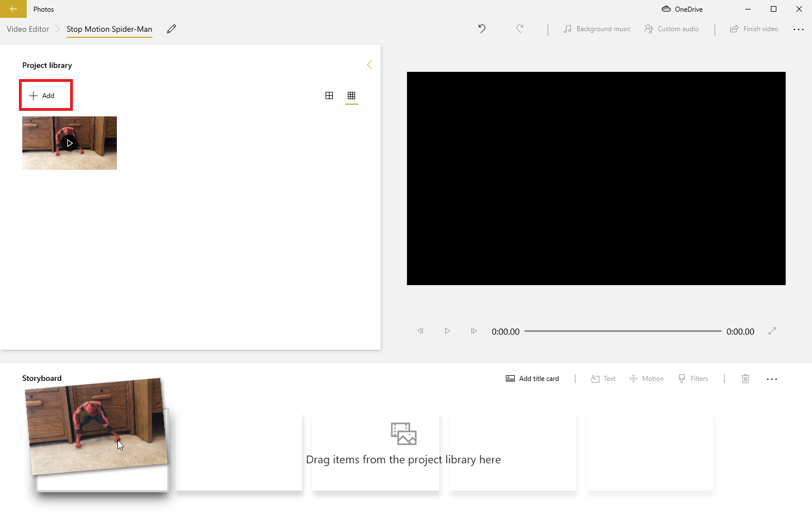Undo the last action
Screen dimensions: 812x519
[x=482, y=29]
